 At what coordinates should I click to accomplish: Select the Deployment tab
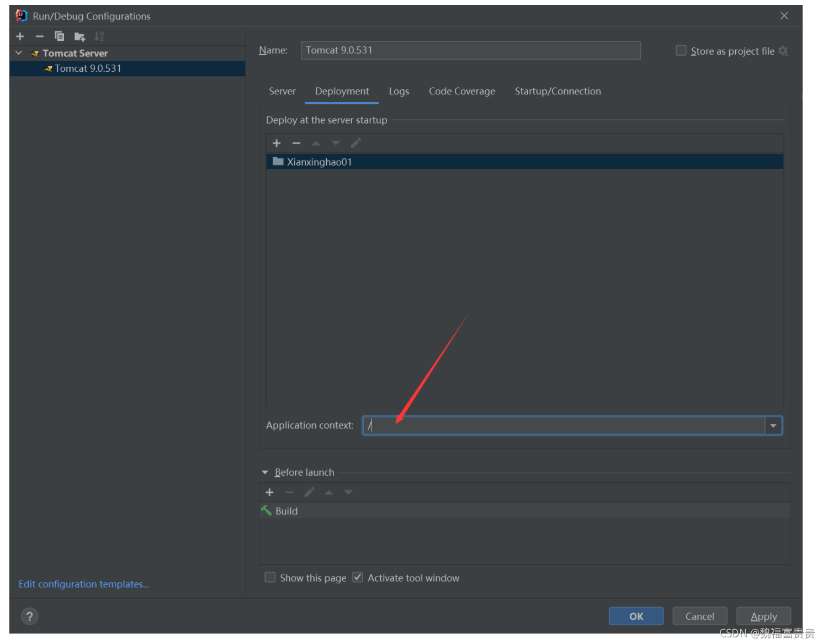click(x=342, y=92)
